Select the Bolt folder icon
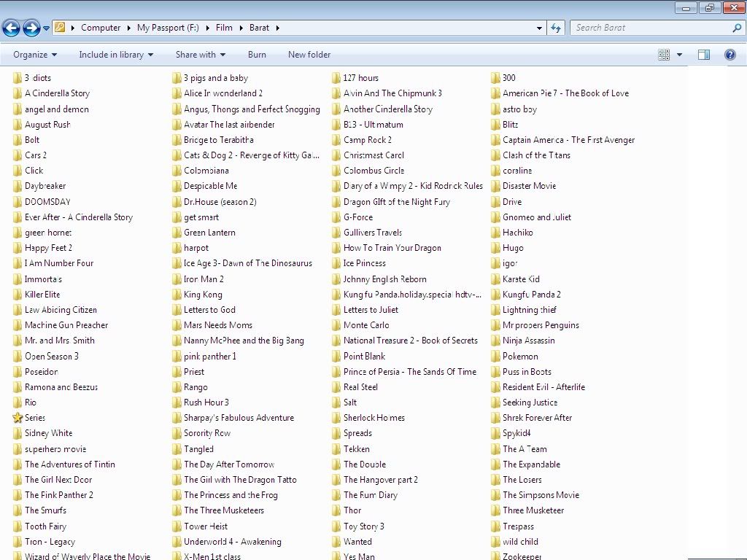The image size is (747, 560). pyautogui.click(x=18, y=139)
